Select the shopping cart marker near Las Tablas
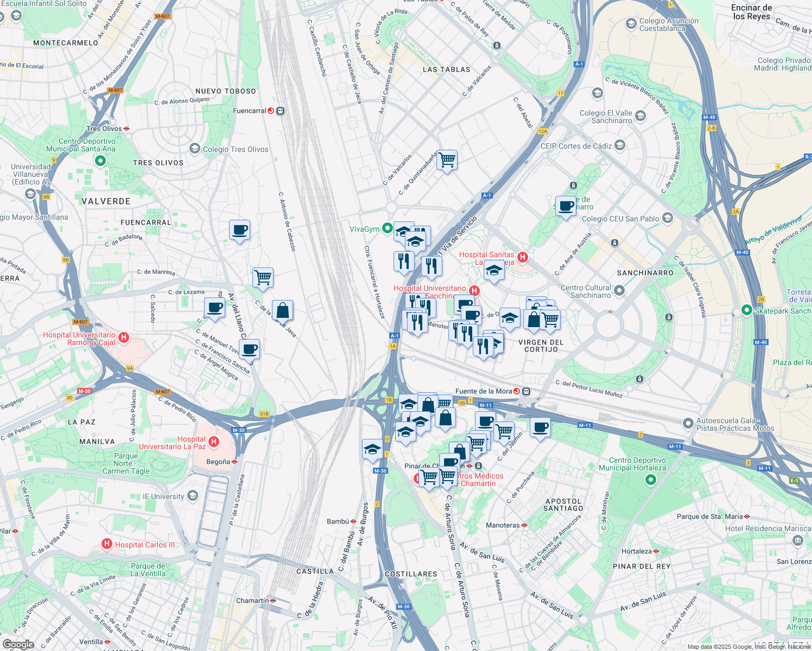 click(447, 159)
